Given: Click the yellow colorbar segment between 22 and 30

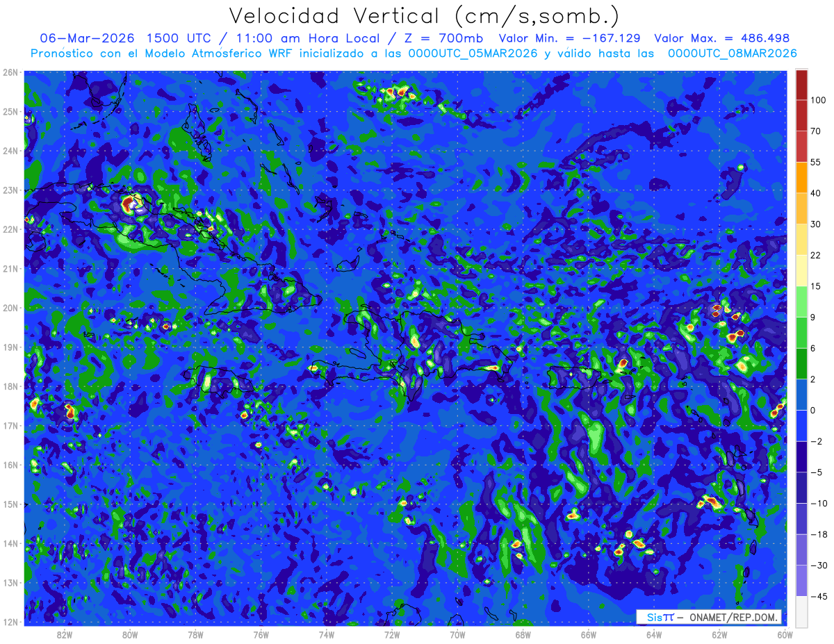Looking at the screenshot, I should click(x=801, y=240).
